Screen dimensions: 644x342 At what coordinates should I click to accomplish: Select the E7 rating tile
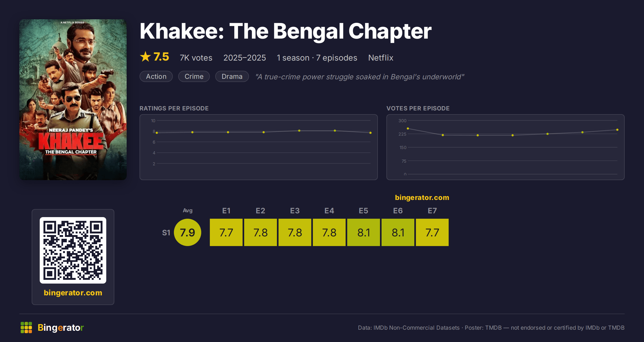(432, 232)
